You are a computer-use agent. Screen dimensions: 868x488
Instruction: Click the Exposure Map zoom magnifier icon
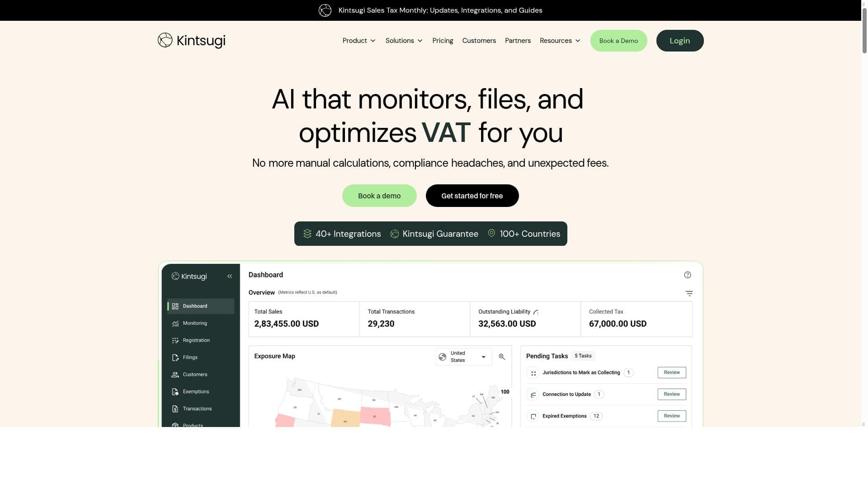point(502,357)
